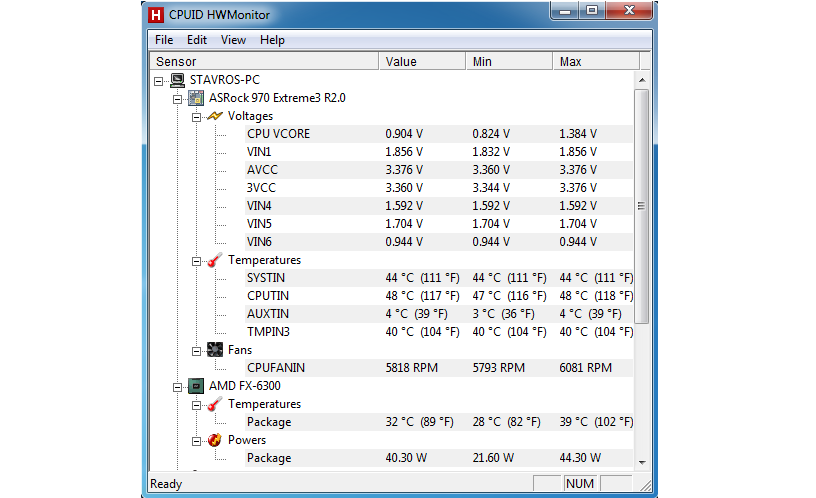Image resolution: width=816 pixels, height=498 pixels.
Task: Select the AUXTIN temperature row
Action: click(439, 314)
